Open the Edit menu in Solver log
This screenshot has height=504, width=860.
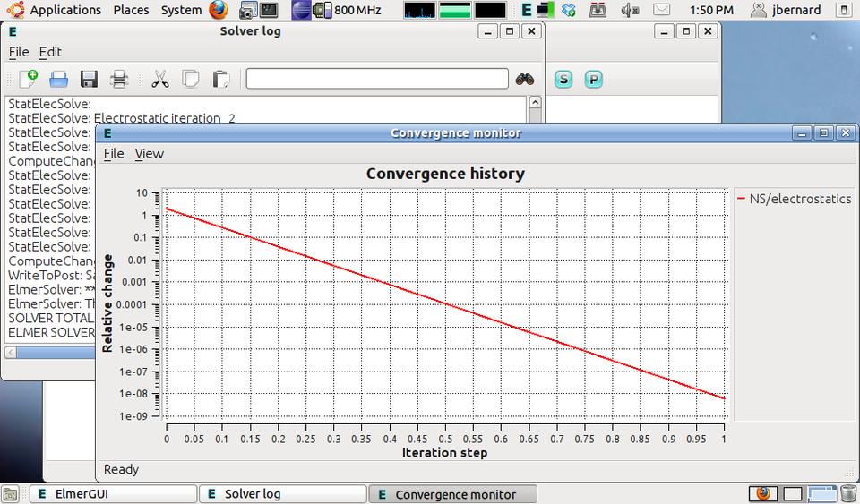(x=50, y=52)
